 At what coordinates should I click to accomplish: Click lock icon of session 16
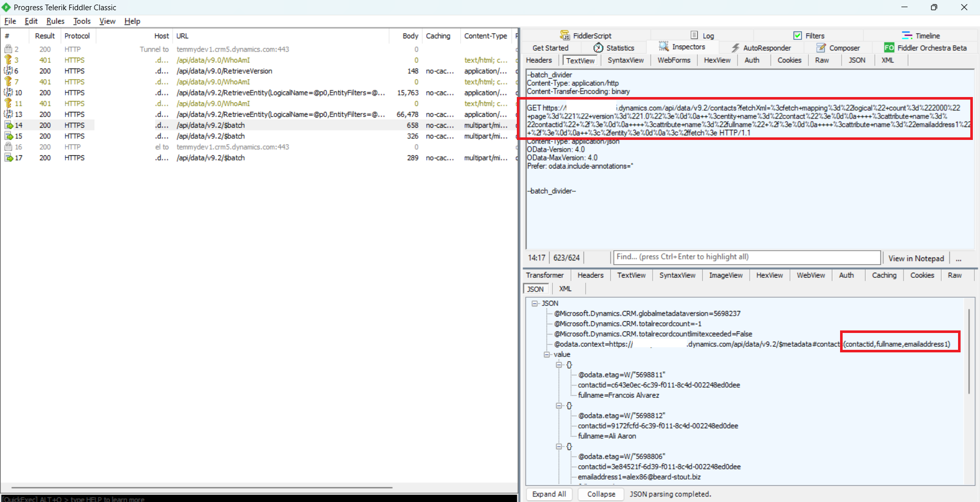coord(8,147)
